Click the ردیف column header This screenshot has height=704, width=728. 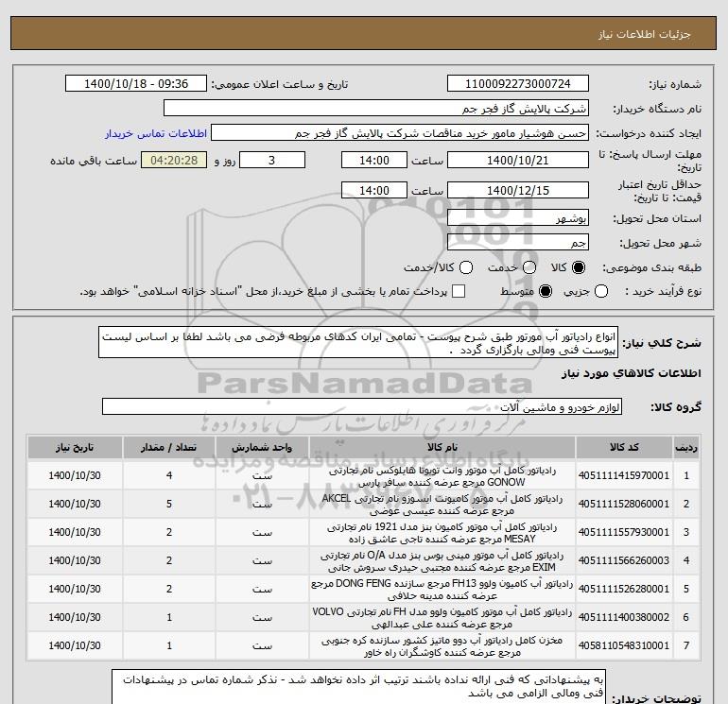click(x=686, y=447)
